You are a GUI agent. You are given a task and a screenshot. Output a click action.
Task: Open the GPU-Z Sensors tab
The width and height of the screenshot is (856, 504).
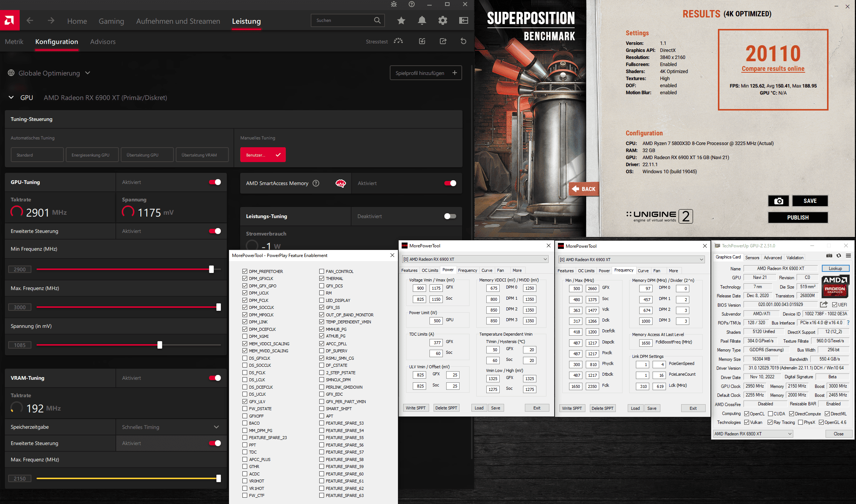pos(752,258)
